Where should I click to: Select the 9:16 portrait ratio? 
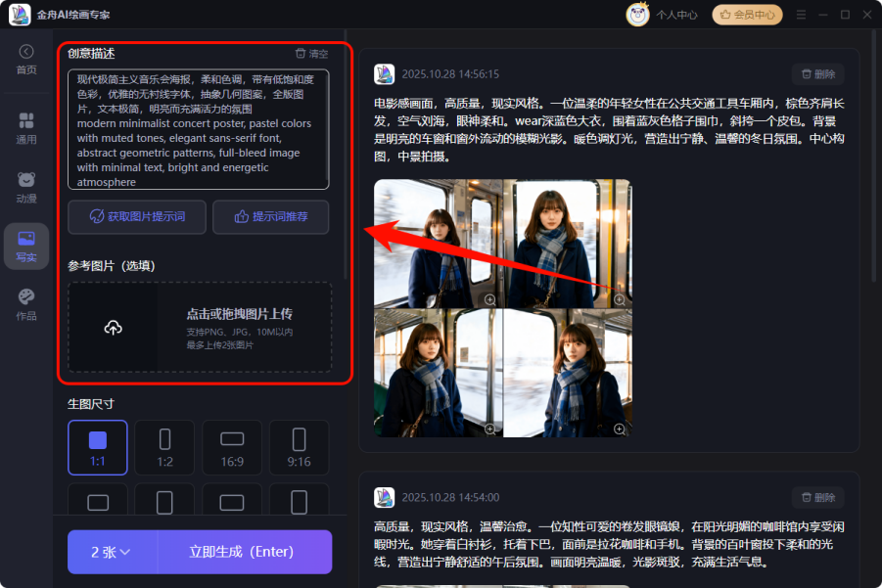[x=299, y=447]
